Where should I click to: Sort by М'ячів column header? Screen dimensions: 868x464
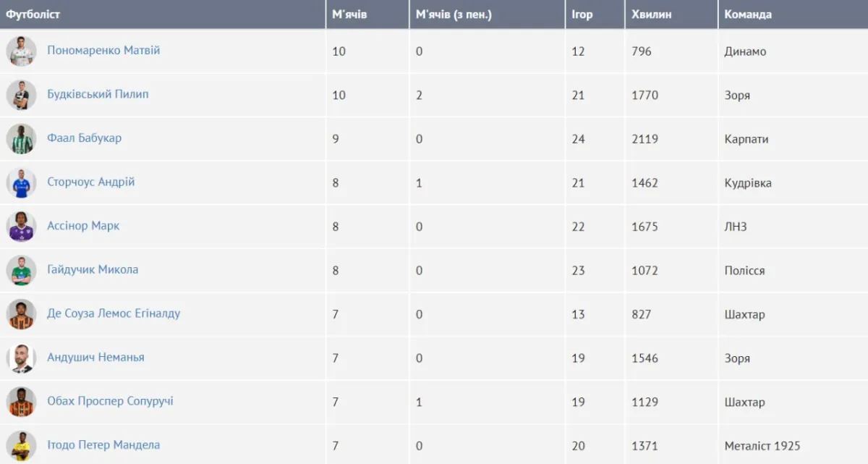tap(349, 14)
